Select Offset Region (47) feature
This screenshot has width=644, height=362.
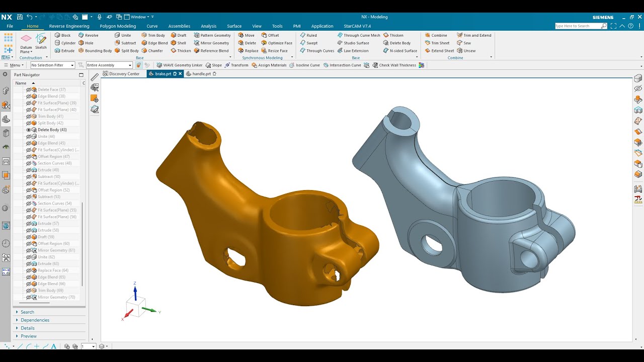click(x=54, y=156)
